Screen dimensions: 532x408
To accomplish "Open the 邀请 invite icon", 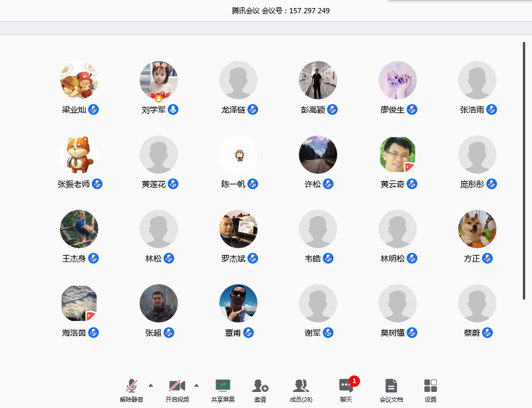I will pyautogui.click(x=260, y=390).
